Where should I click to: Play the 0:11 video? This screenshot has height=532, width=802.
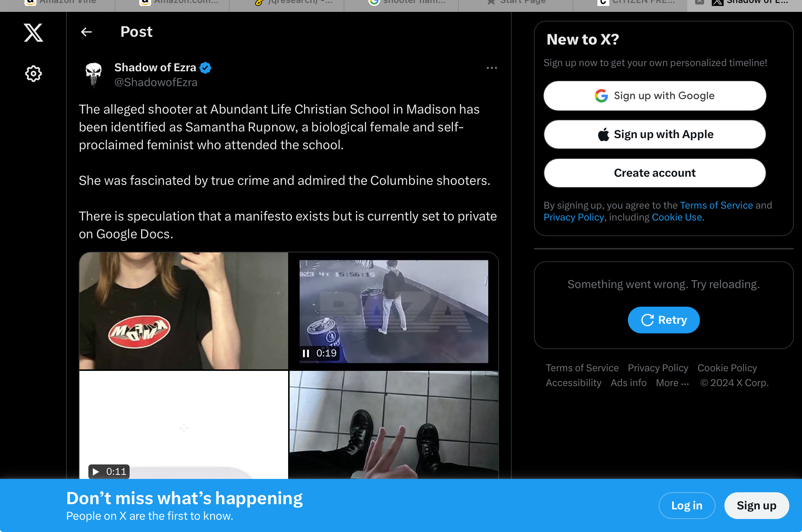click(96, 471)
